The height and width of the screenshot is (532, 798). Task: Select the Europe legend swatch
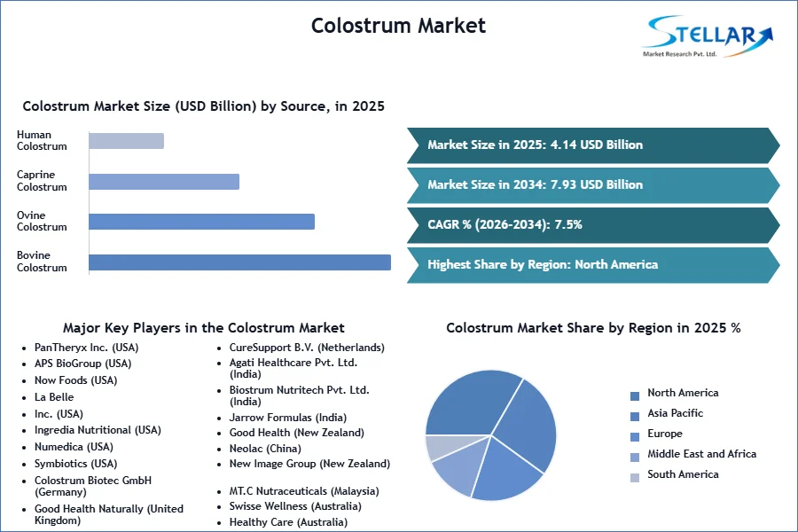pyautogui.click(x=635, y=437)
